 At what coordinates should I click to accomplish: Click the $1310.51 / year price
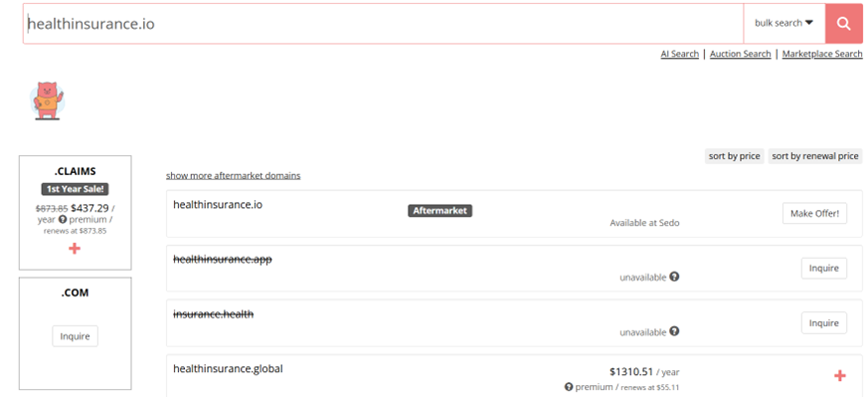click(644, 371)
